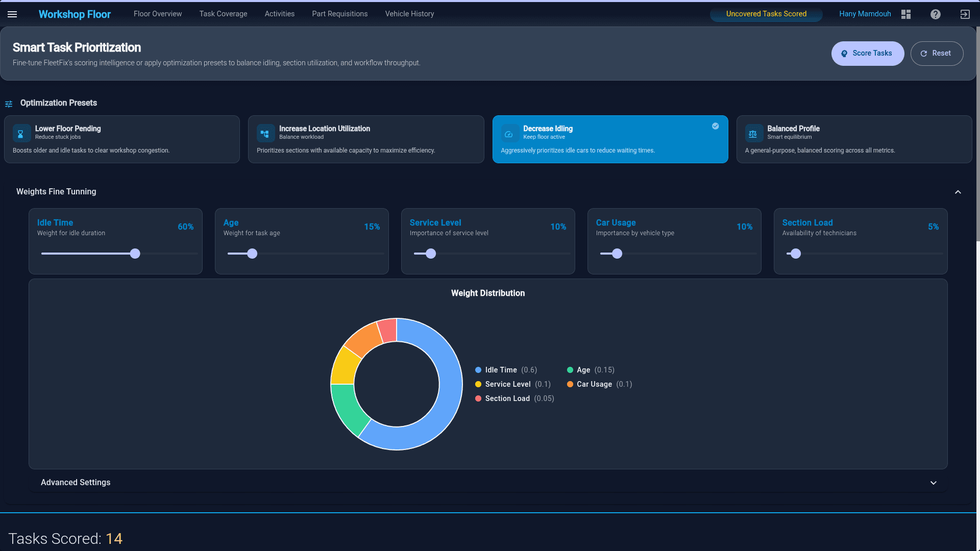Click the workflow icon on Increase Location Utilization
The width and height of the screenshot is (980, 551).
265,133
